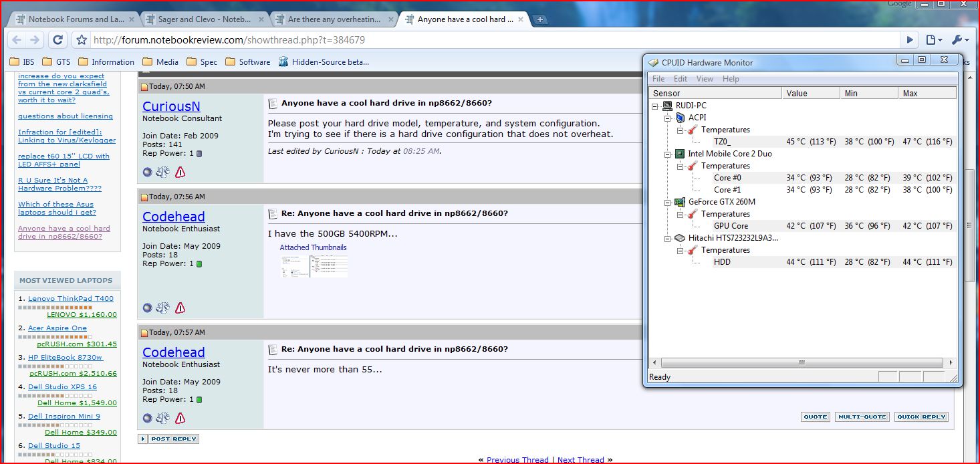The width and height of the screenshot is (980, 464).
Task: Click the reputation scales in Codehead's 07:57 post
Action: click(163, 419)
